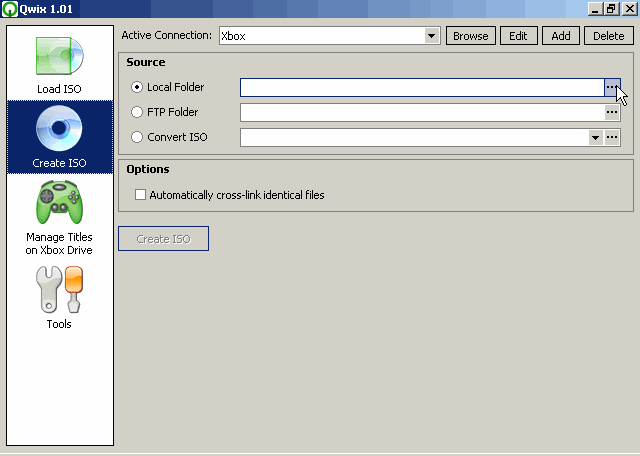Click the Create ISO action button
The height and width of the screenshot is (456, 640).
163,239
